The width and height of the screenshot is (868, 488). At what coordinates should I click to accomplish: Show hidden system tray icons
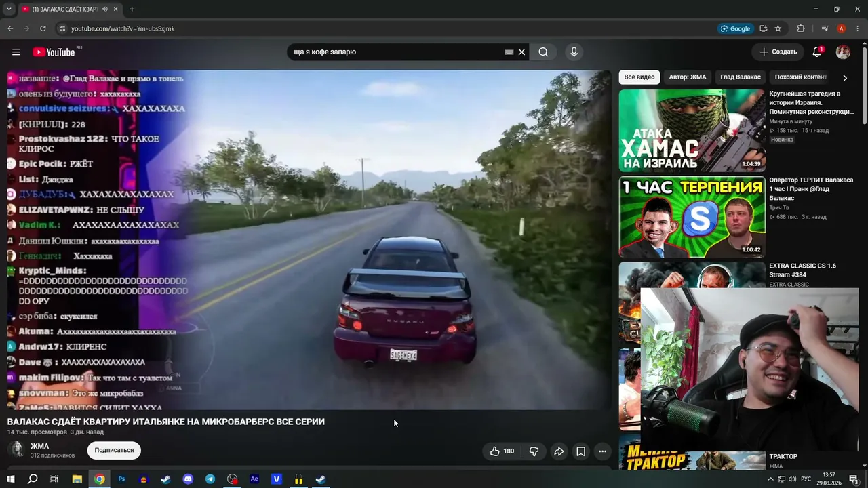770,479
